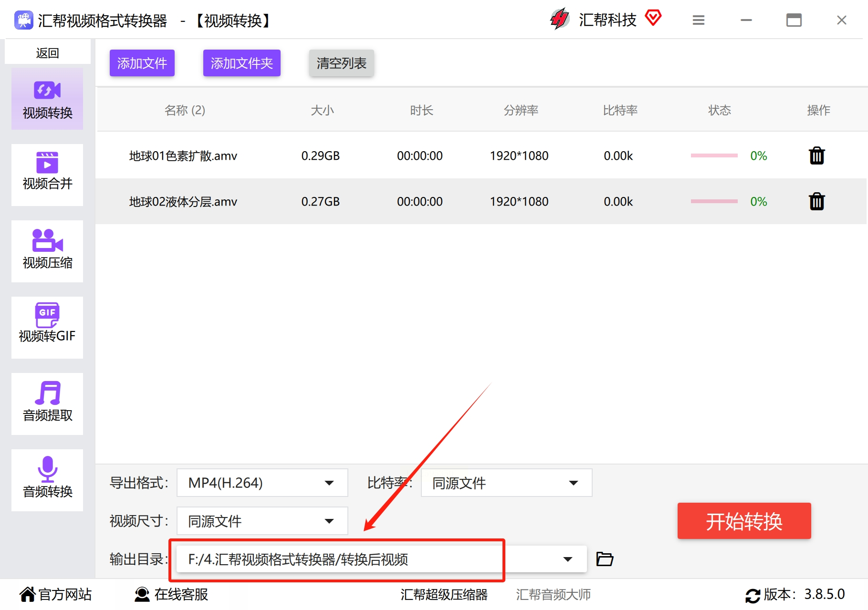Open 在线客服 support link
The width and height of the screenshot is (868, 610).
coord(171,594)
